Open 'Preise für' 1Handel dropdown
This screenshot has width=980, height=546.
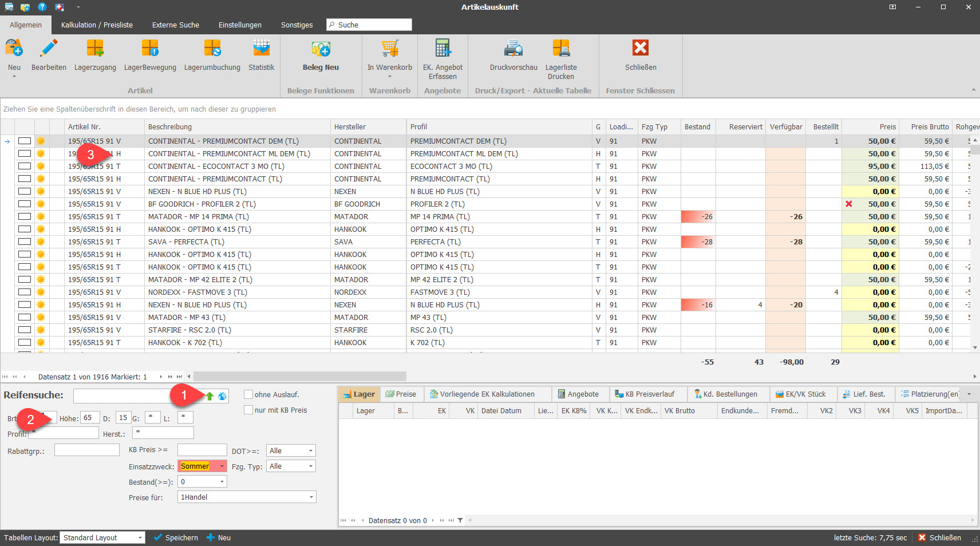coord(311,497)
